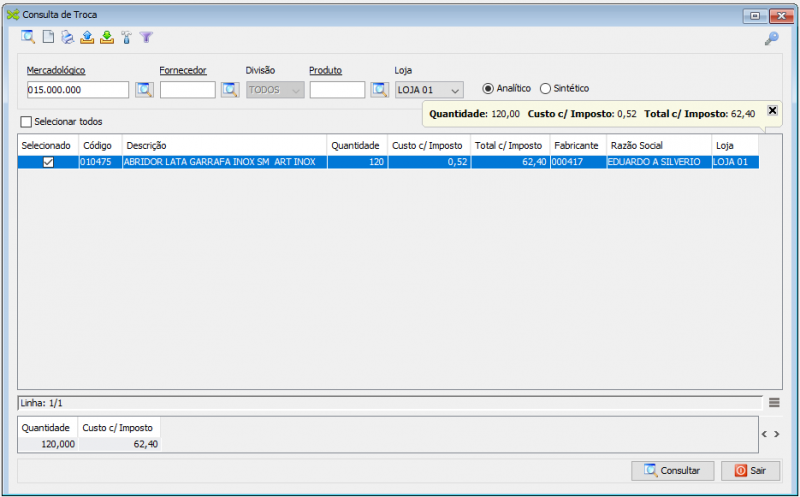Open the Mercadológico lookup search button

point(144,90)
